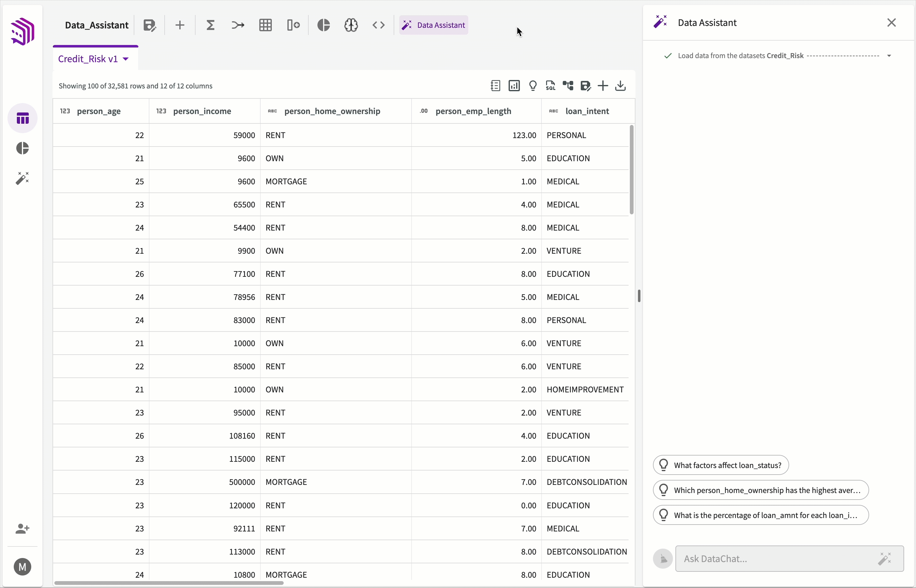Click the add user icon in sidebar

click(22, 529)
